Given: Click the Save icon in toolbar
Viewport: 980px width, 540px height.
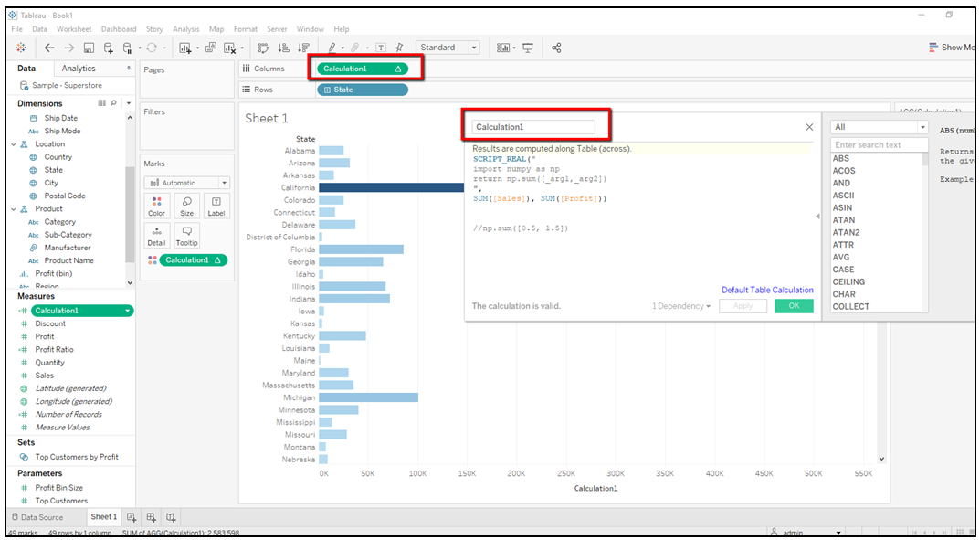Looking at the screenshot, I should [x=89, y=48].
